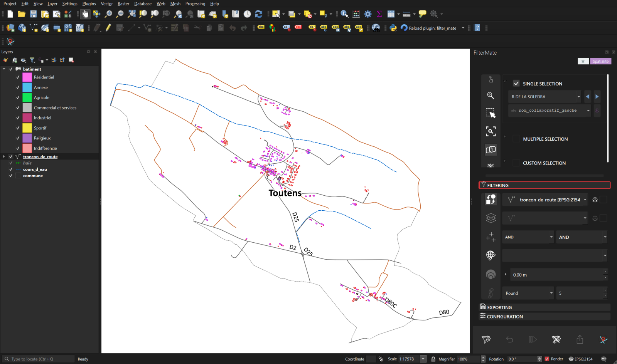Toggle visibility of cours_d_eau layer

[x=11, y=169]
